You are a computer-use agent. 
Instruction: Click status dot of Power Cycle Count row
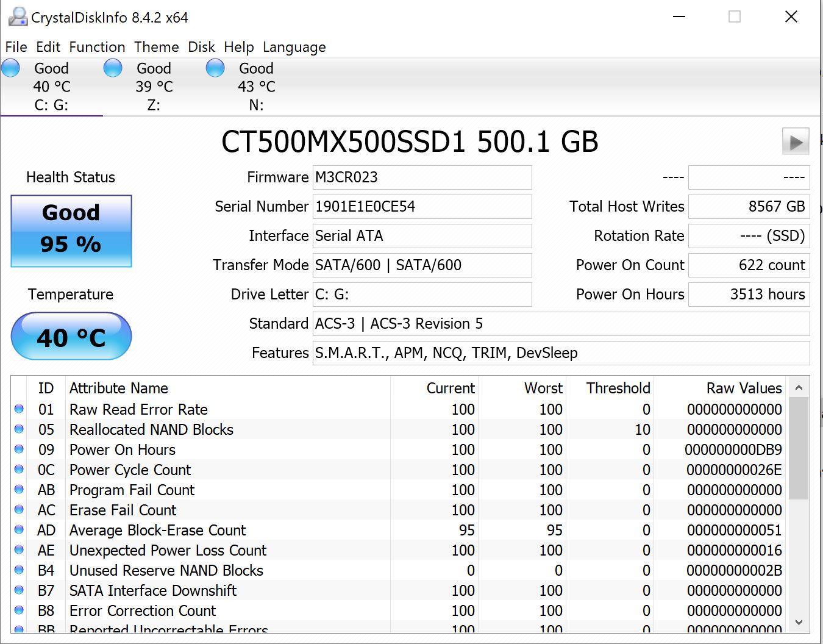click(x=19, y=470)
